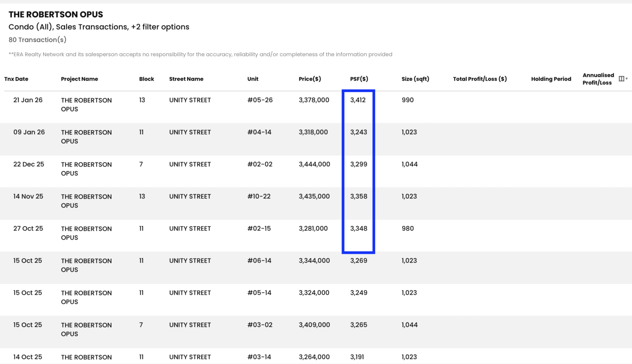This screenshot has width=632, height=364.
Task: Click the Size (sqft) column header
Action: tap(415, 79)
